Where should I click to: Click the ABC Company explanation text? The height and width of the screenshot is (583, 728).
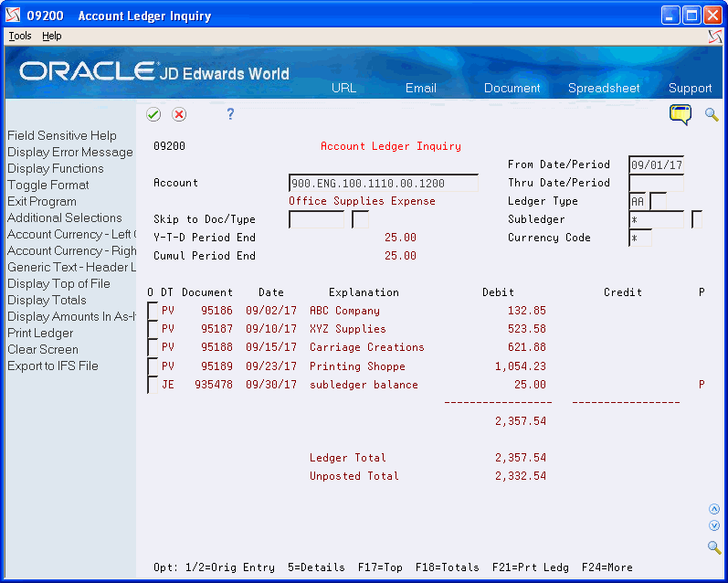point(344,311)
